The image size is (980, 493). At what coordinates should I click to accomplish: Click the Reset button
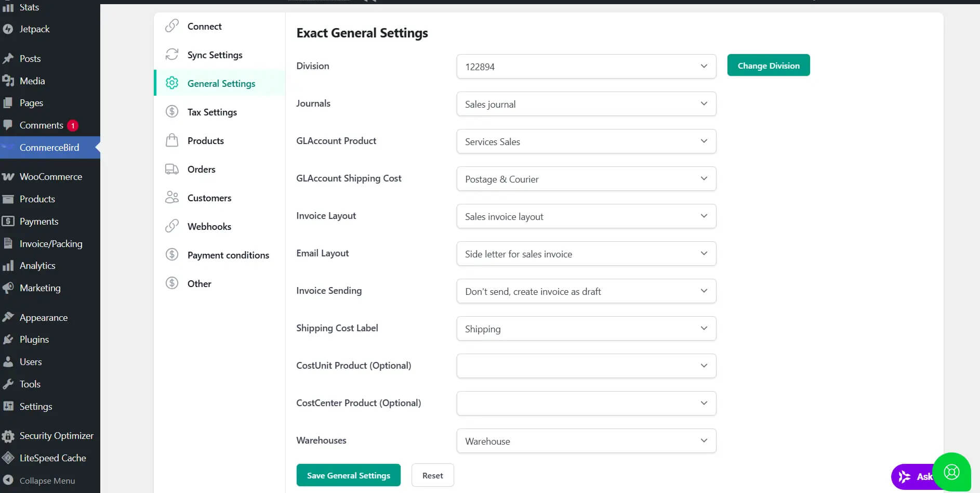(x=432, y=475)
